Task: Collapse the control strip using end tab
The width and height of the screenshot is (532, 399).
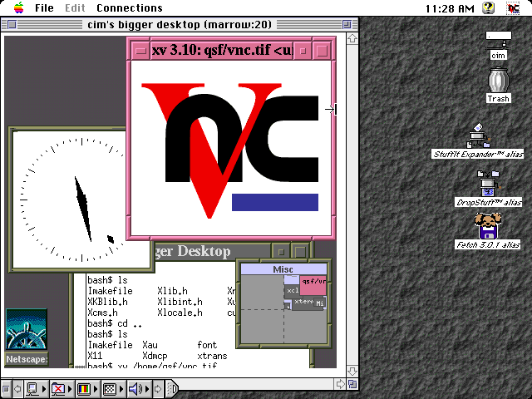Action: (x=171, y=388)
